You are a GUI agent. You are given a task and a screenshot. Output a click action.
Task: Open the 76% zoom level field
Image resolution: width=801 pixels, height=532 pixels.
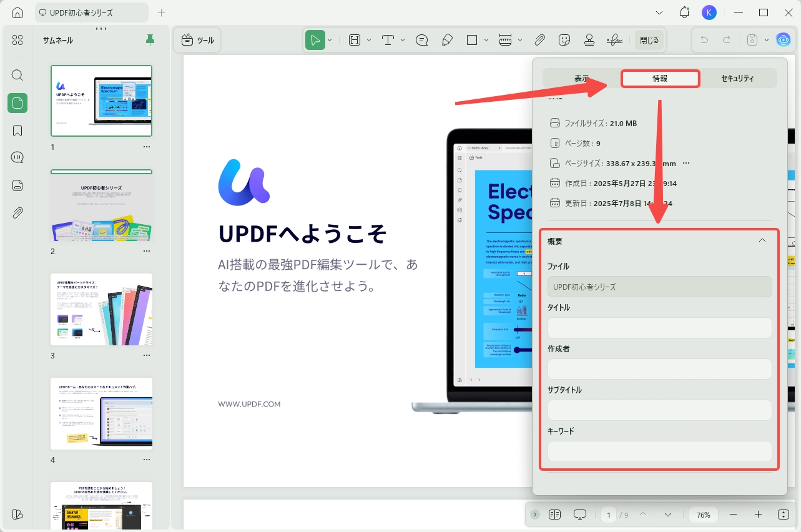(704, 515)
